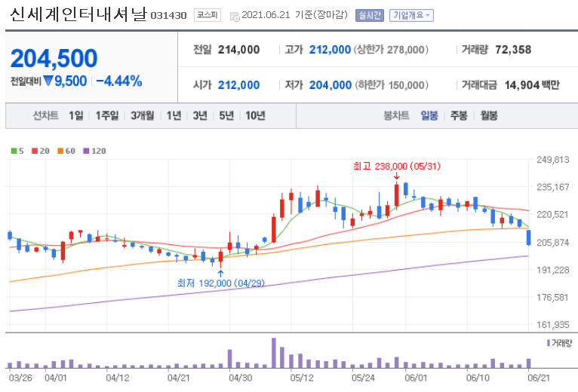Click the calendar icon beside 2021.06.21
This screenshot has height=392, width=578.
pyautogui.click(x=235, y=17)
